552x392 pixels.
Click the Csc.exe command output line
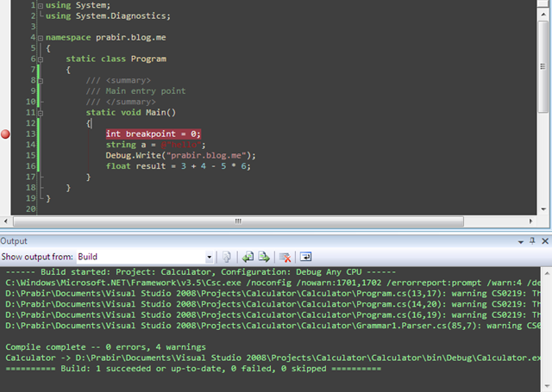click(x=273, y=283)
